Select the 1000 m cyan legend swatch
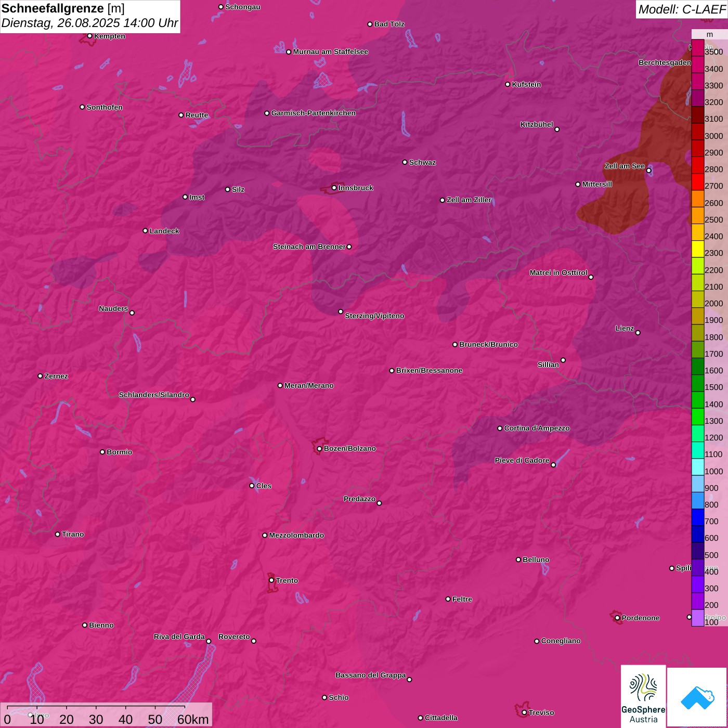The width and height of the screenshot is (728, 728). tap(698, 467)
